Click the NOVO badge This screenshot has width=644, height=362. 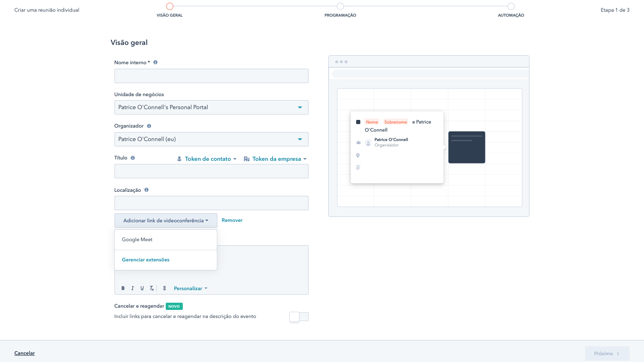[174, 306]
